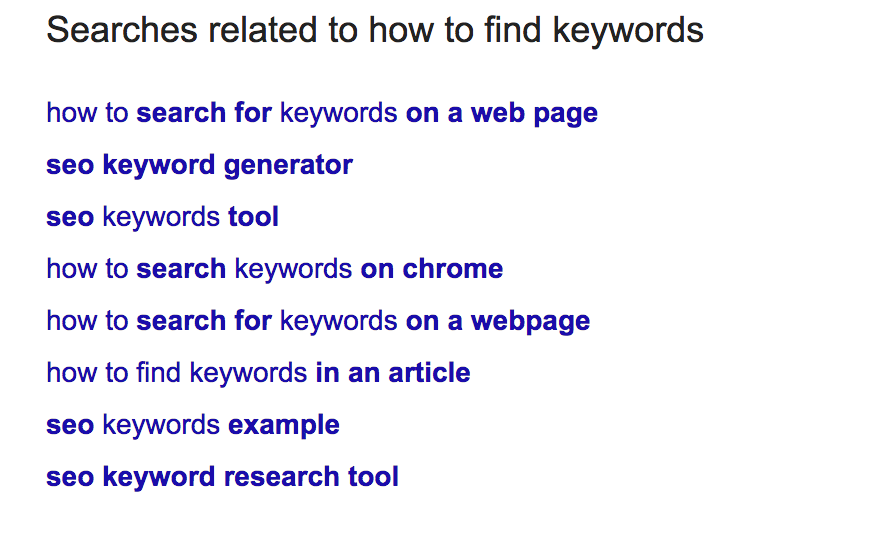
Task: Open 'how to search for keywords on a web page'
Action: pos(322,114)
